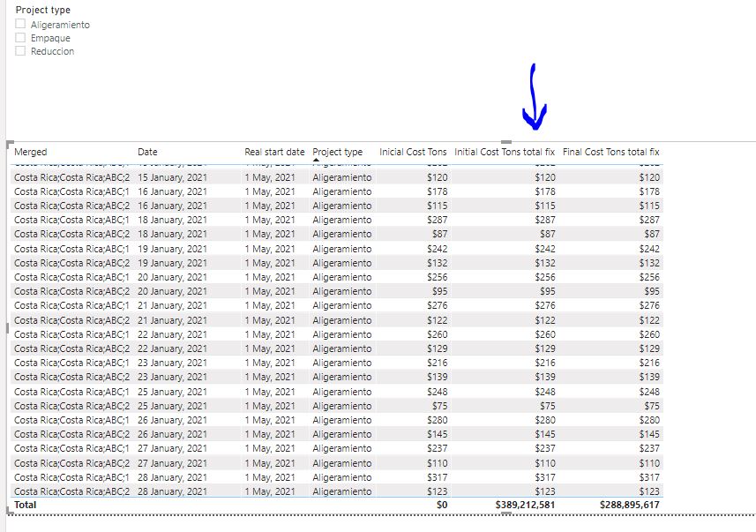Grab the table's top-center resize handle
The width and height of the screenshot is (756, 532).
tap(505, 142)
